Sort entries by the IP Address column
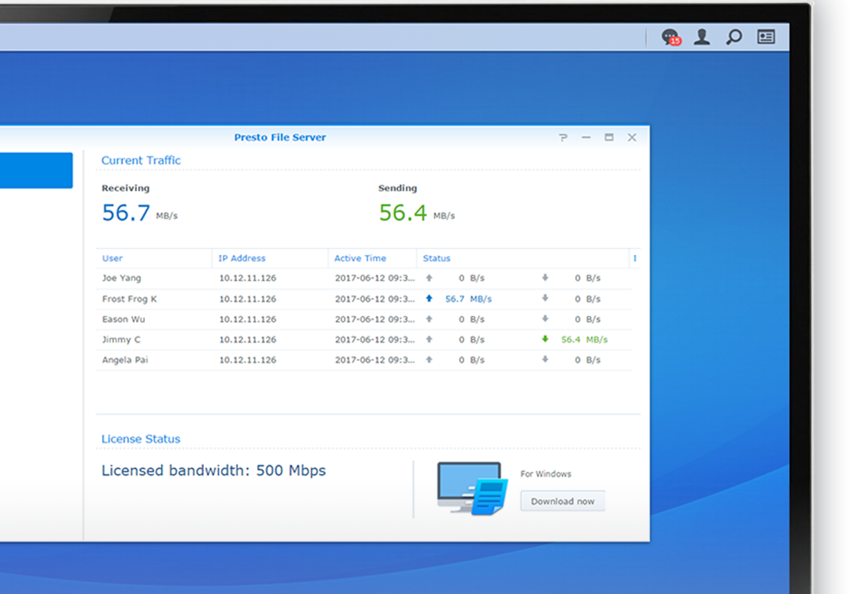The width and height of the screenshot is (868, 594). click(242, 258)
